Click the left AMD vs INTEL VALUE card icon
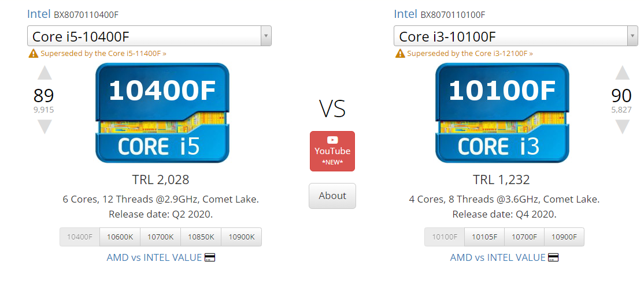Image resolution: width=644 pixels, height=288 pixels. tap(210, 257)
